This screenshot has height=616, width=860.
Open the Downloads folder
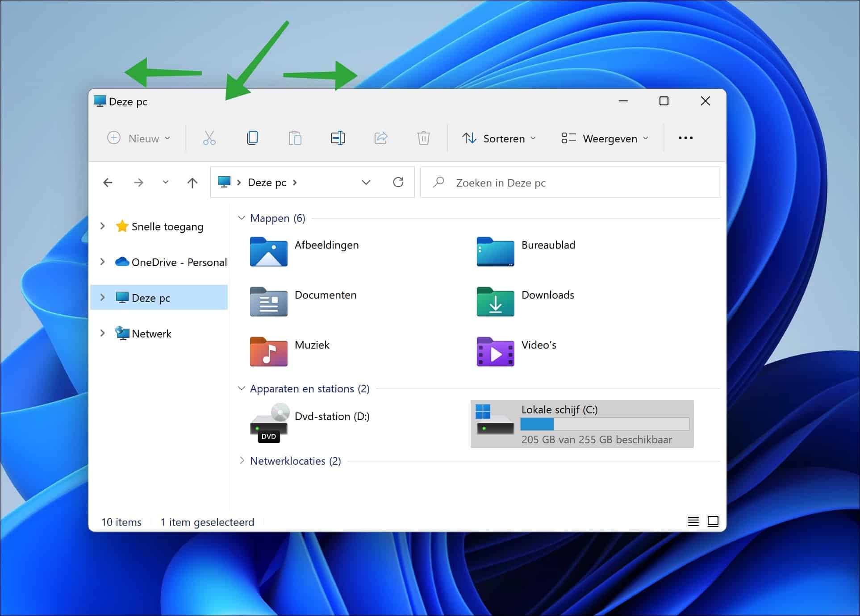pos(547,295)
